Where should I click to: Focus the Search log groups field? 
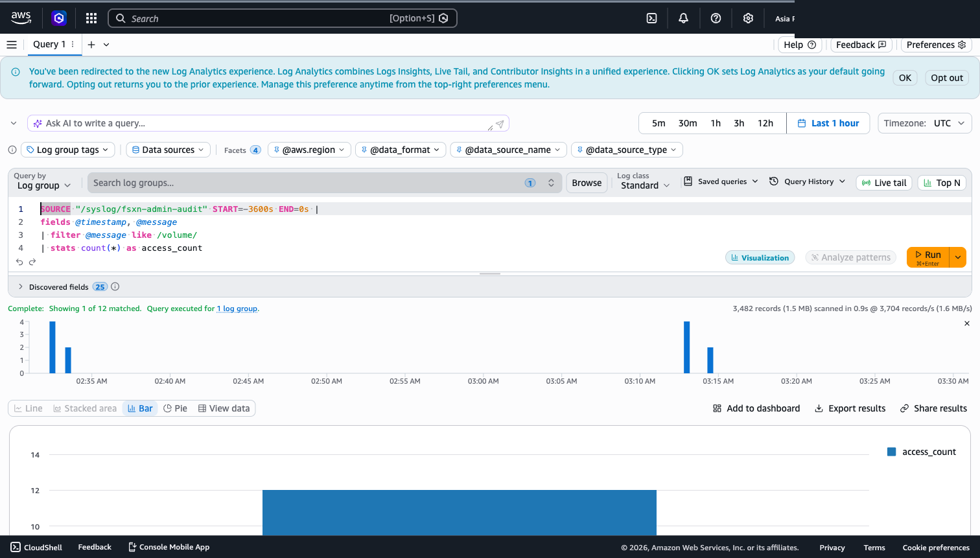click(x=325, y=183)
